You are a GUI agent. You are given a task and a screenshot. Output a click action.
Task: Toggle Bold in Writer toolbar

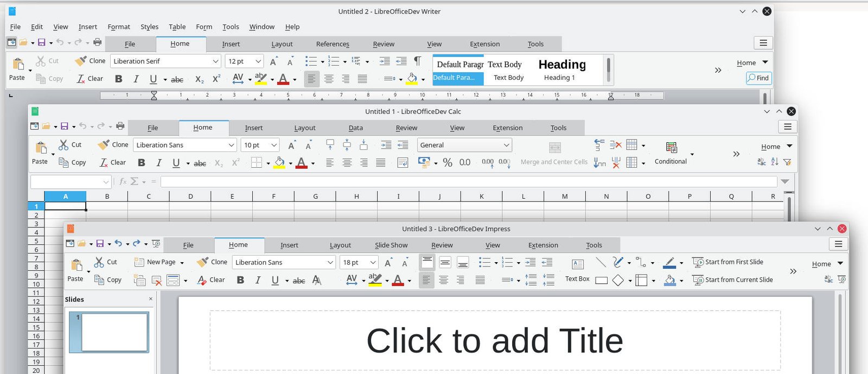(118, 79)
